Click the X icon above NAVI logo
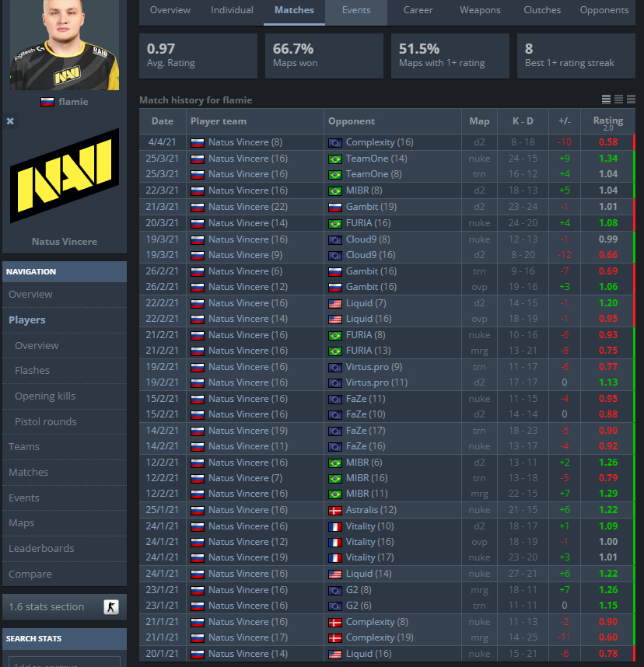The image size is (644, 667). click(10, 121)
